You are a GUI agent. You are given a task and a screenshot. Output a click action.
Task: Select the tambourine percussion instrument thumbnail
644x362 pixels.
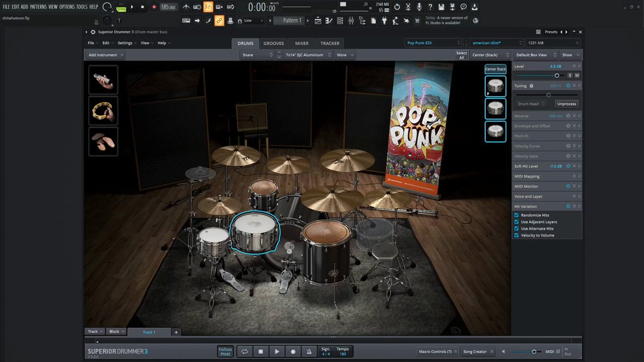click(x=103, y=110)
